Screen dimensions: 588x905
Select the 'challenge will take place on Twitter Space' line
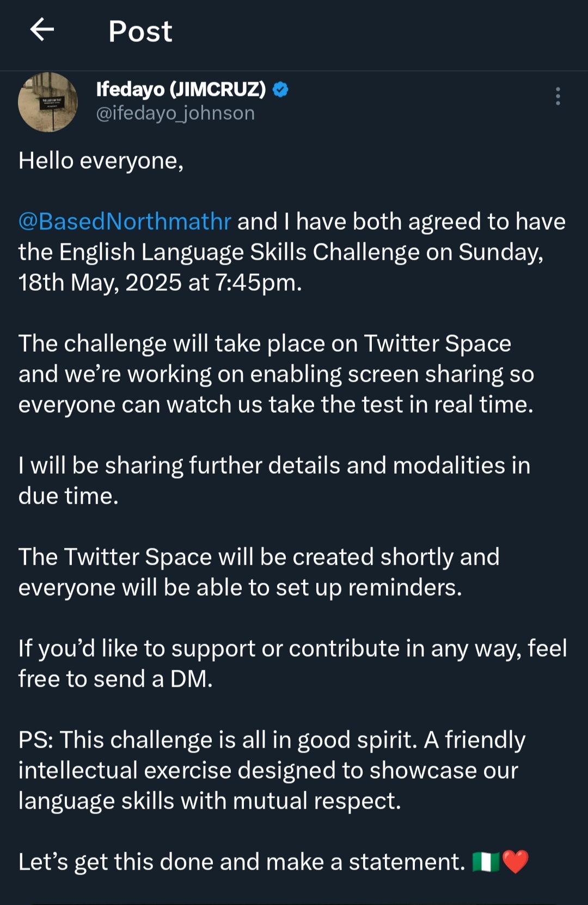pos(265,344)
